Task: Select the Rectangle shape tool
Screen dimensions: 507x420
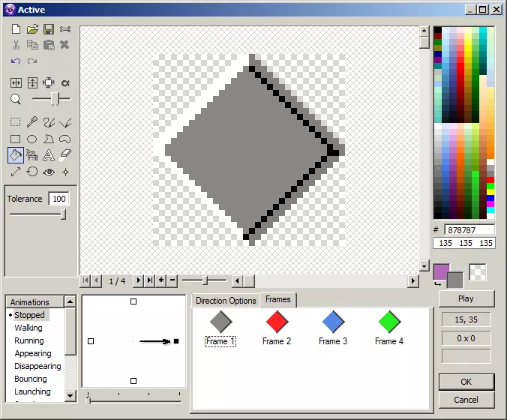Action: point(15,139)
